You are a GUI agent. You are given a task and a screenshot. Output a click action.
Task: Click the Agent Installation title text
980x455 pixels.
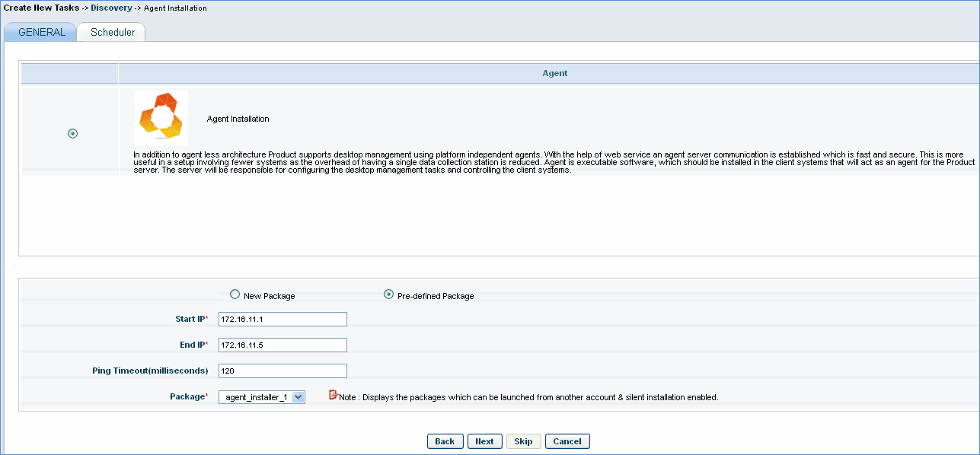click(238, 119)
